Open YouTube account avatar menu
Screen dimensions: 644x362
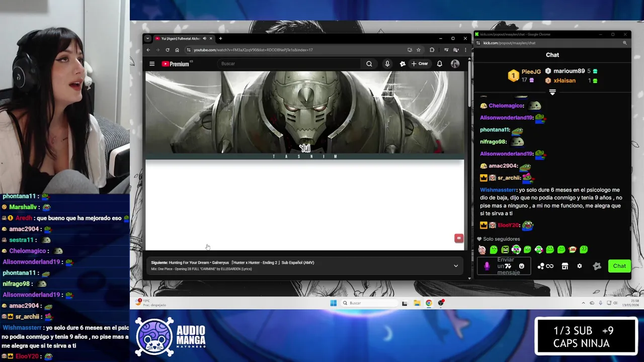[x=455, y=64]
